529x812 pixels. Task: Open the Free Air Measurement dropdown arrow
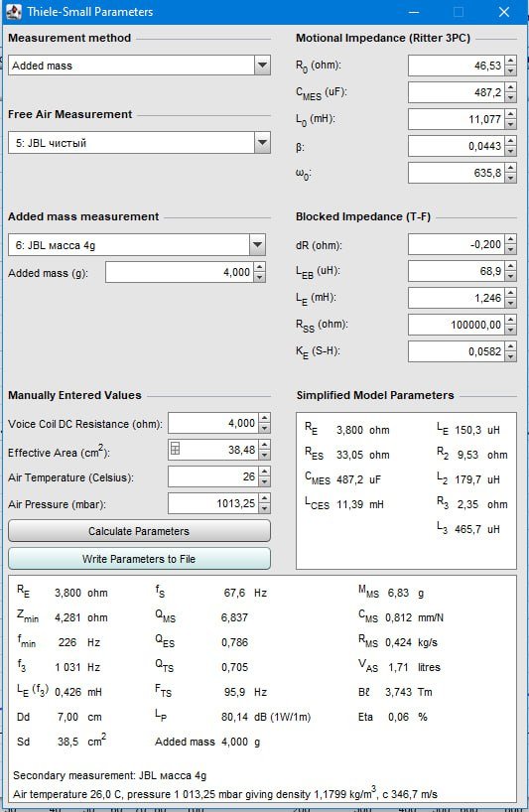(262, 142)
